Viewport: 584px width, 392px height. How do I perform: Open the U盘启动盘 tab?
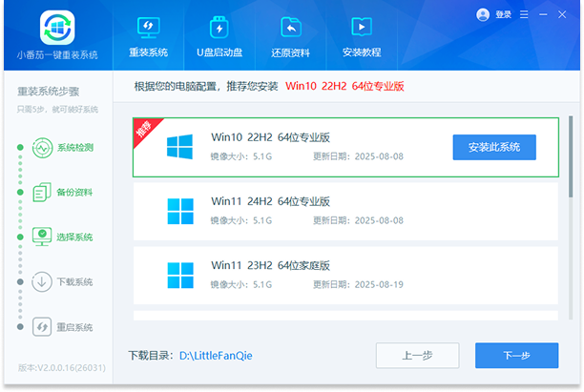(x=219, y=35)
